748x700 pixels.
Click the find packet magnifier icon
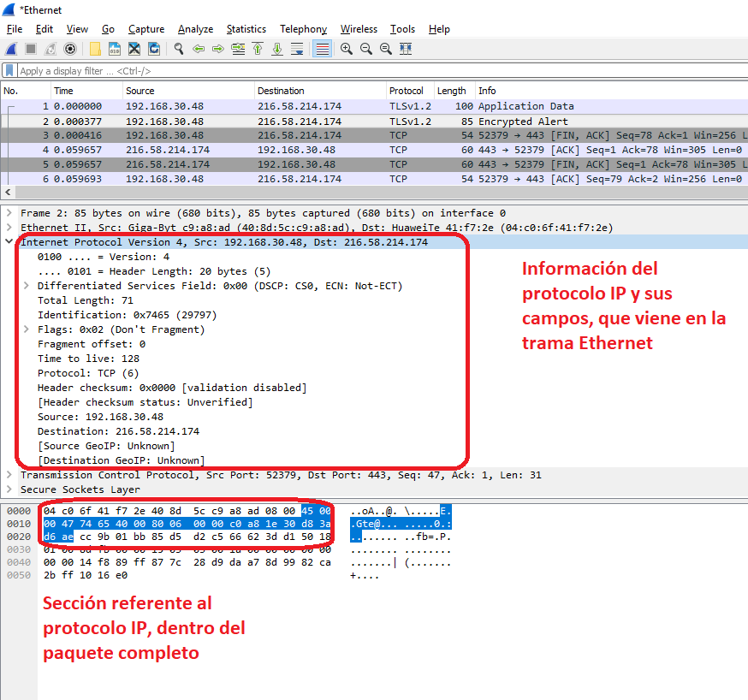click(179, 49)
